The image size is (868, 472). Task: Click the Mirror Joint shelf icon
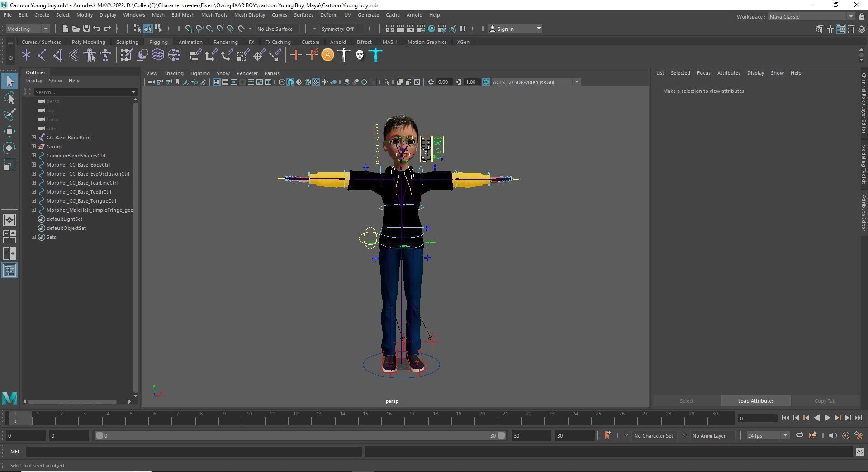[73, 55]
